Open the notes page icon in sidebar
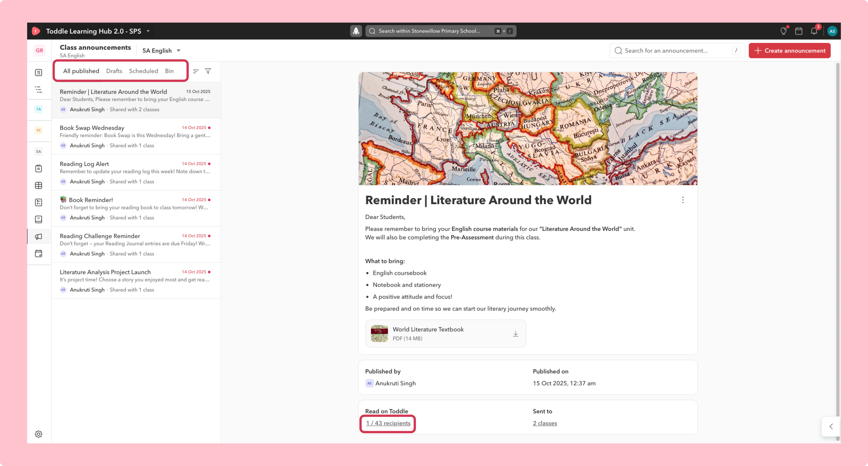Viewport: 868px width, 466px height. point(39,220)
